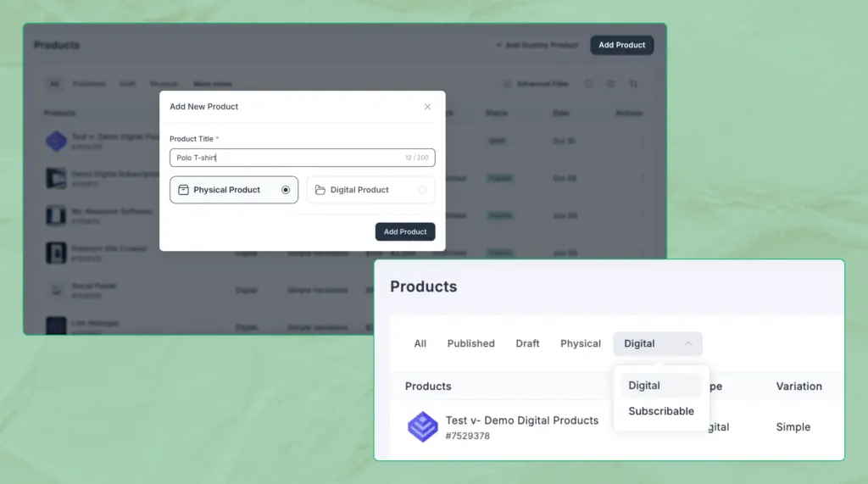
Task: Toggle the Advanced Filter switch
Action: 507,84
